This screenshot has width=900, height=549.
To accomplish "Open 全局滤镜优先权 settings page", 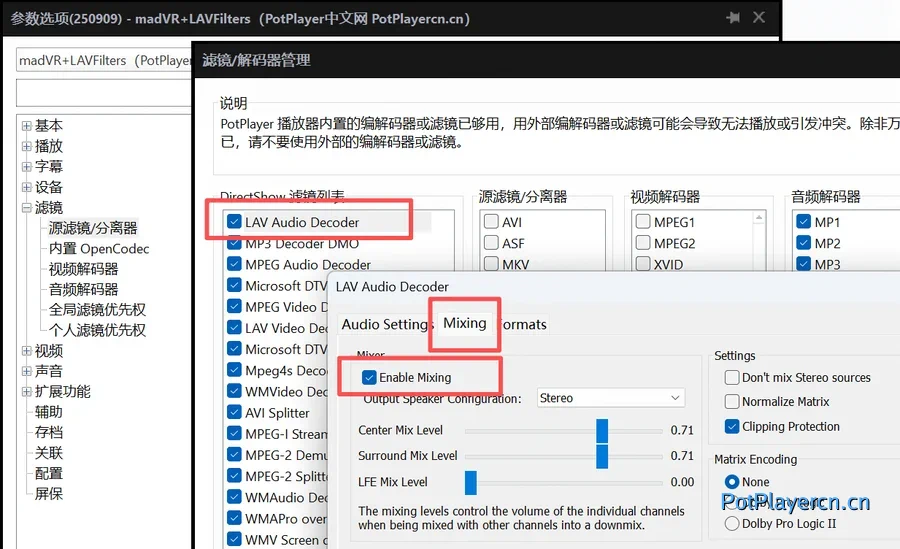I will 97,310.
